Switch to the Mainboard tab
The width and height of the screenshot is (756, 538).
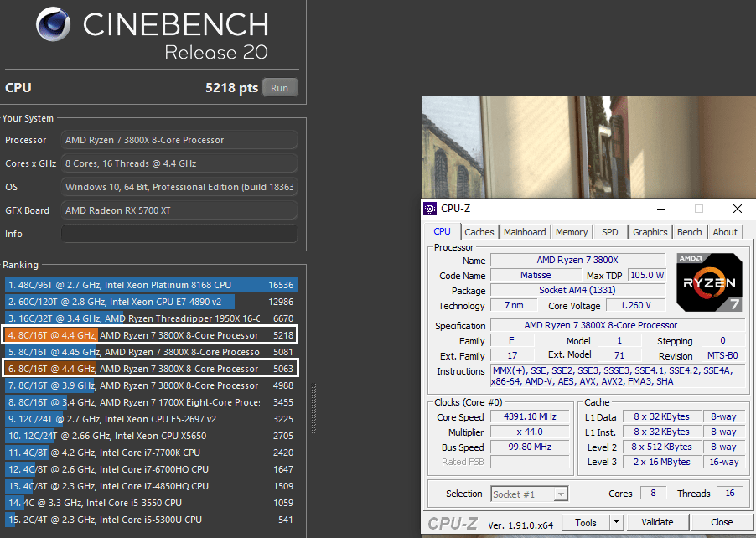coord(525,232)
